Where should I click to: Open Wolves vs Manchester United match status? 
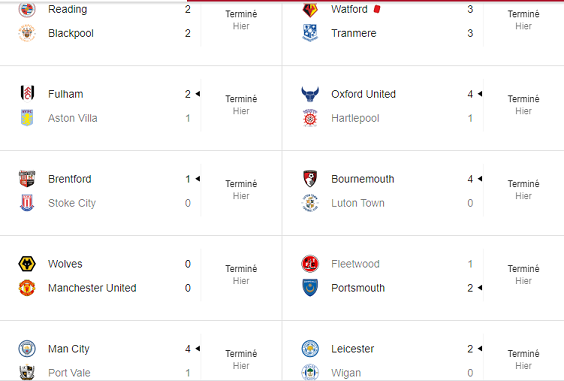pos(241,275)
